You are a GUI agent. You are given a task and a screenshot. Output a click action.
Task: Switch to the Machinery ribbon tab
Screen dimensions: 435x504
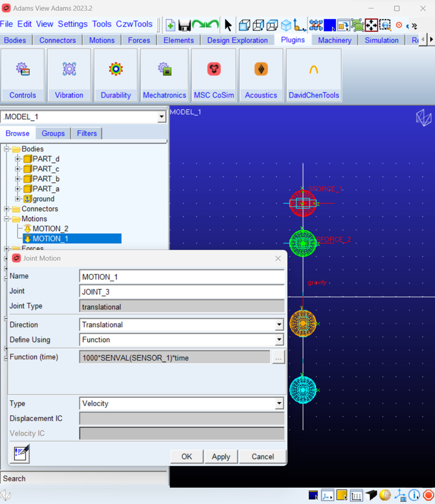[x=335, y=40]
